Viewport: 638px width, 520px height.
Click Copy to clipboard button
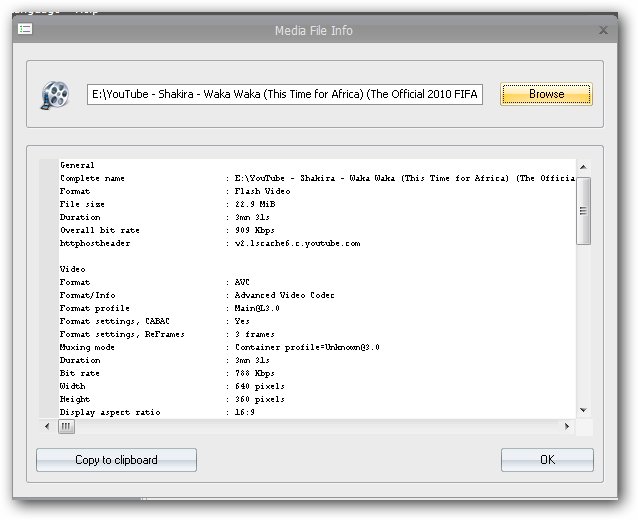[x=116, y=460]
